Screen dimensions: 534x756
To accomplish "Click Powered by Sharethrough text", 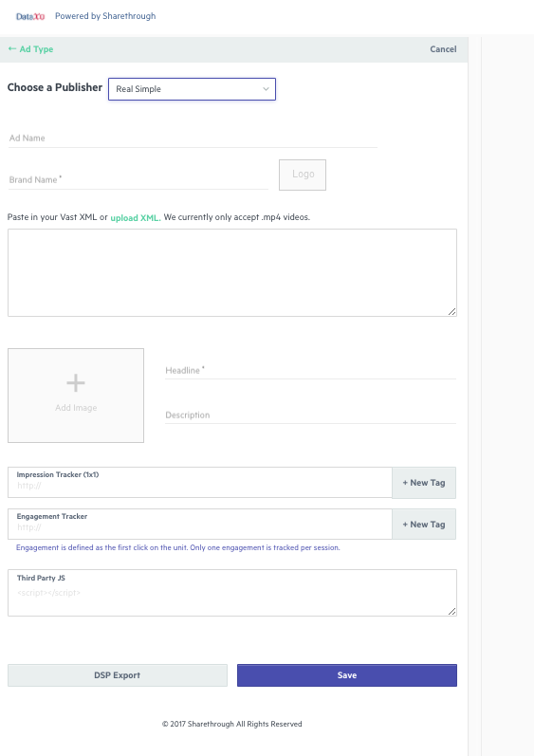I will 105,16.
